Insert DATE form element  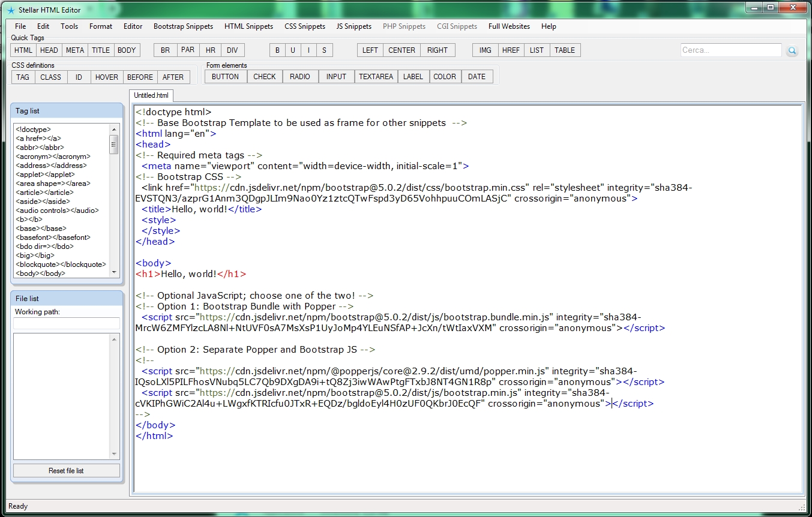[x=477, y=77]
